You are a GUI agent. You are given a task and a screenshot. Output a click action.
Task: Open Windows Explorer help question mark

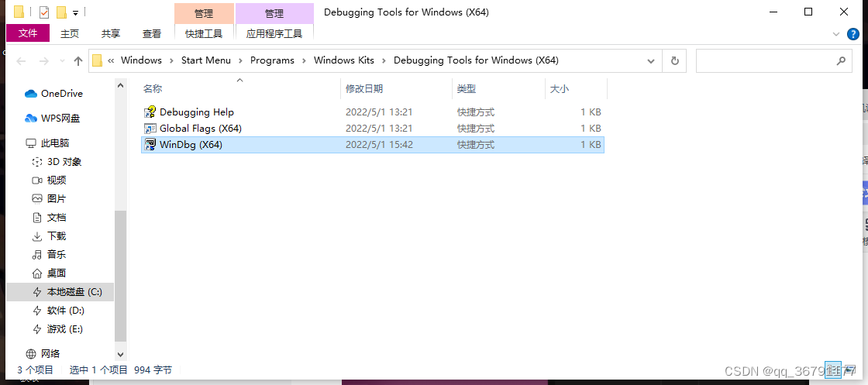point(853,34)
